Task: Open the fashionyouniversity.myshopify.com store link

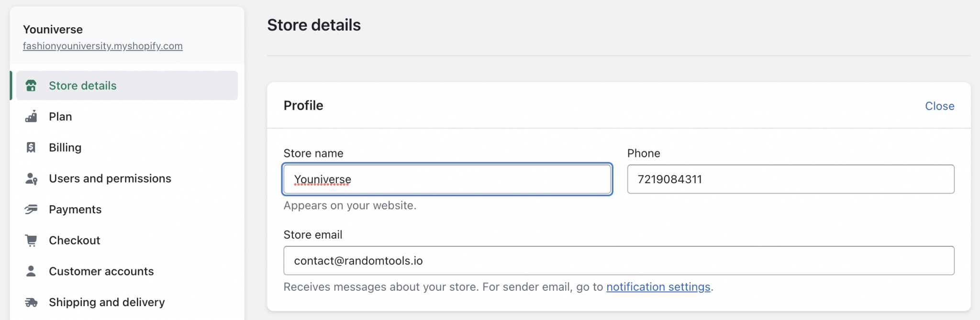Action: click(x=103, y=46)
